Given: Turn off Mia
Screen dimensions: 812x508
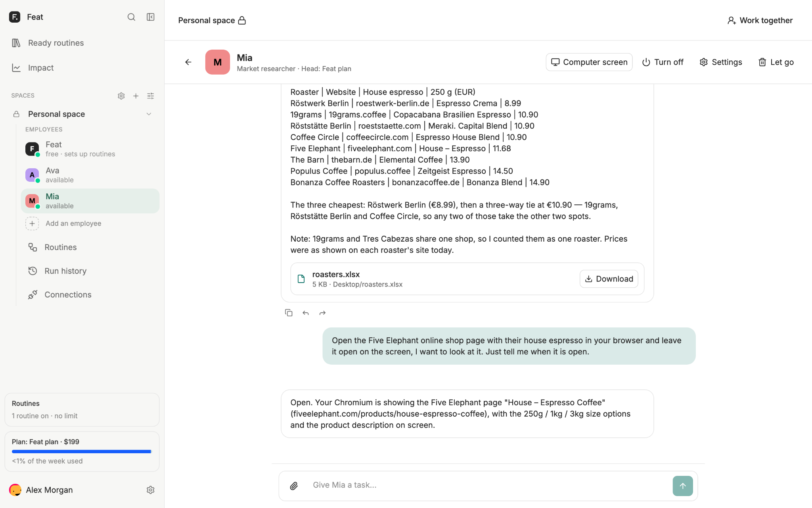Looking at the screenshot, I should coord(663,62).
